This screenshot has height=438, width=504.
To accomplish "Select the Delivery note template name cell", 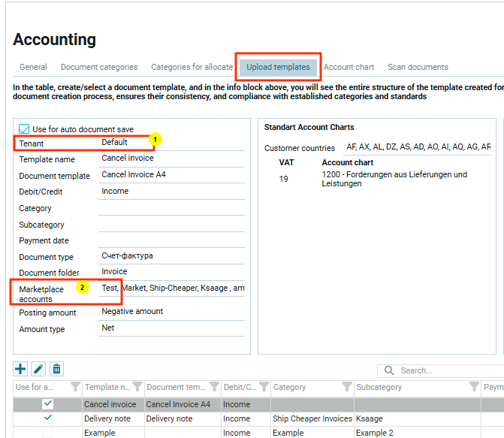I will [111, 418].
